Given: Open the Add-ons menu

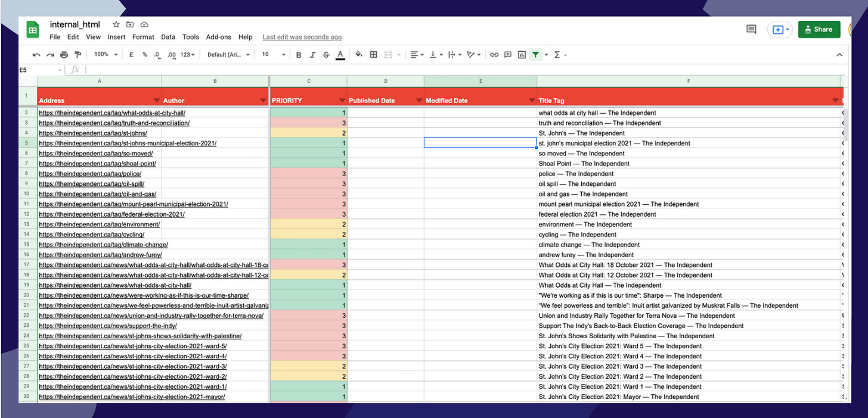Looking at the screenshot, I should tap(219, 37).
